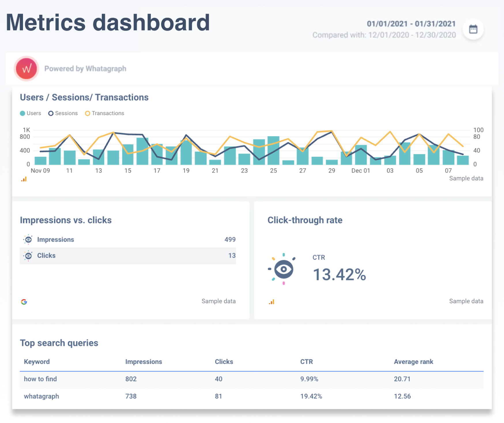The height and width of the screenshot is (423, 504).
Task: Click the 81 clicks table cell
Action: pos(218,396)
